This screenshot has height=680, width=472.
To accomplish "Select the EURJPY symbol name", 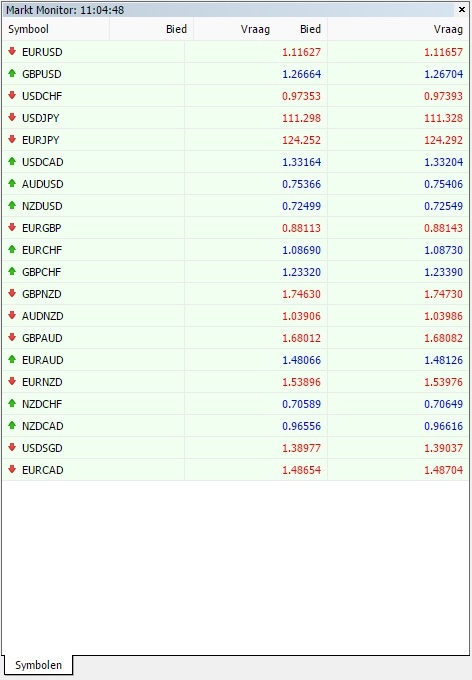I will click(x=41, y=140).
